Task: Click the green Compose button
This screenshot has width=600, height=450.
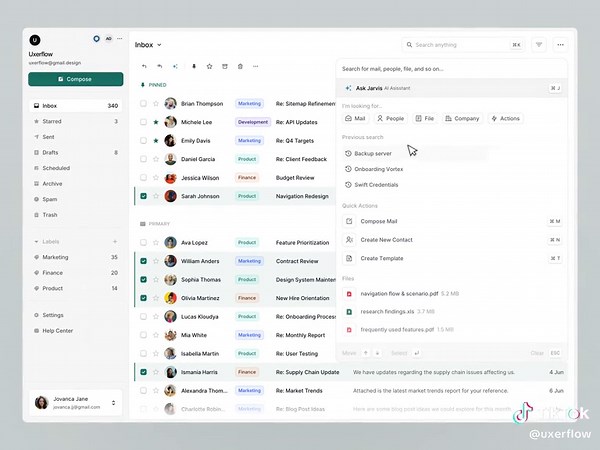Action: 76,79
